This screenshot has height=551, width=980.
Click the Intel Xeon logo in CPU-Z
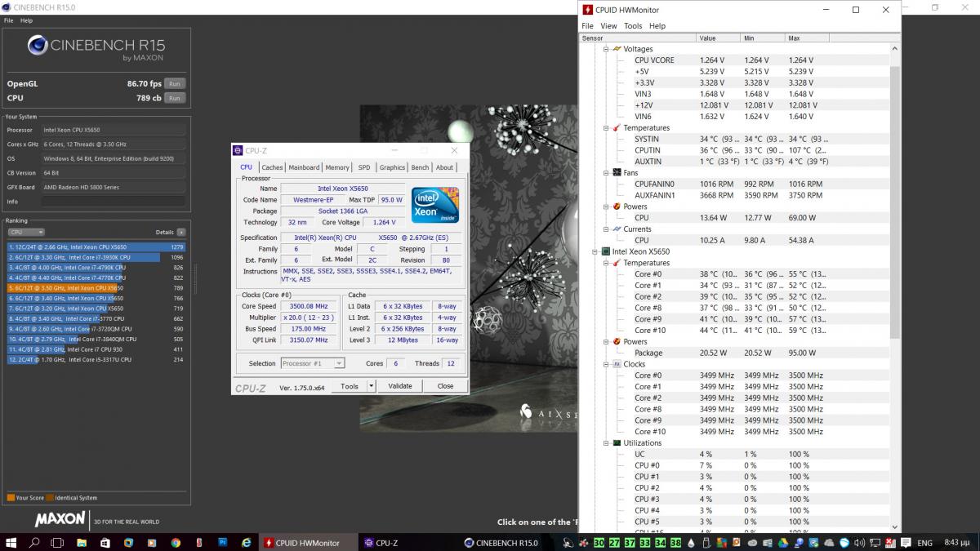[x=434, y=205]
